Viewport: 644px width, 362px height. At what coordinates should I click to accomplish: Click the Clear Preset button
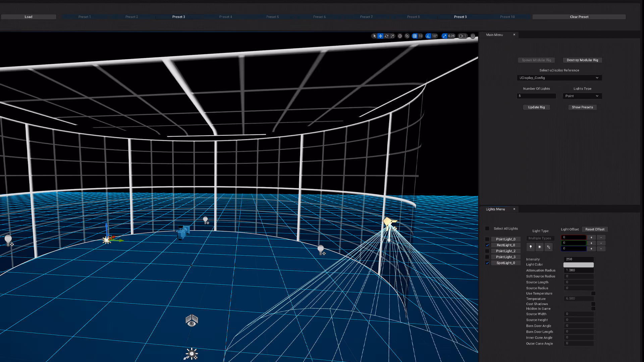tap(579, 17)
